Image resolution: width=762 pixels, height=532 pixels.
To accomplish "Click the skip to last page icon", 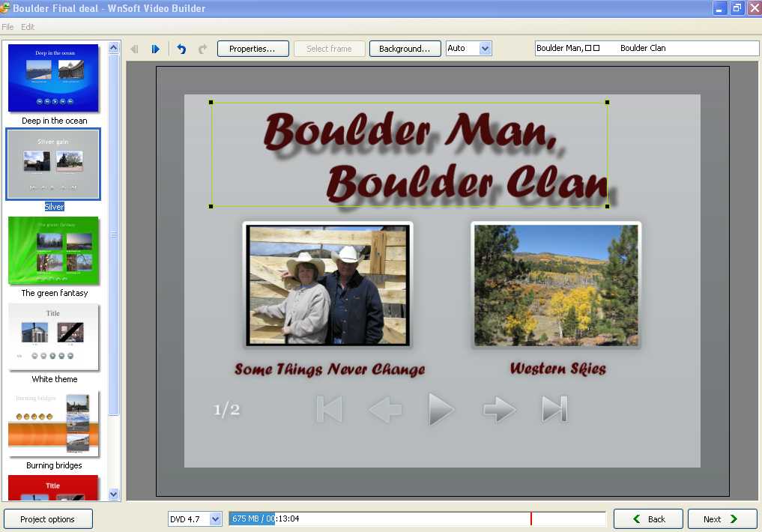I will (x=554, y=409).
